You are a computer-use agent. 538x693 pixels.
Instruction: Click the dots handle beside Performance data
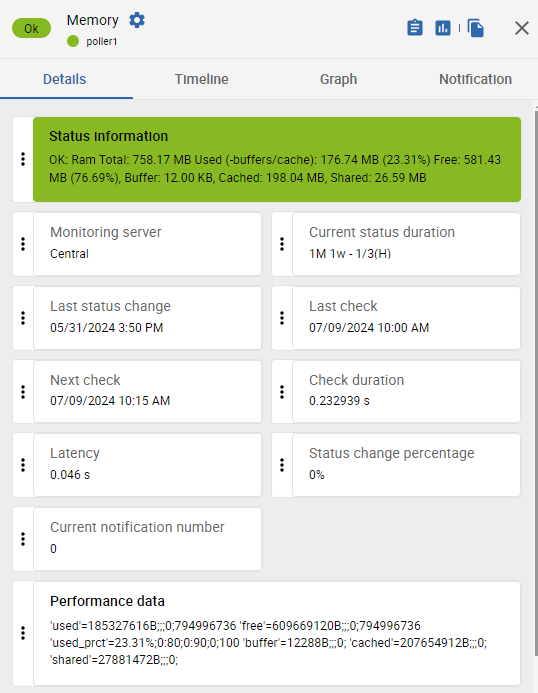tap(23, 633)
